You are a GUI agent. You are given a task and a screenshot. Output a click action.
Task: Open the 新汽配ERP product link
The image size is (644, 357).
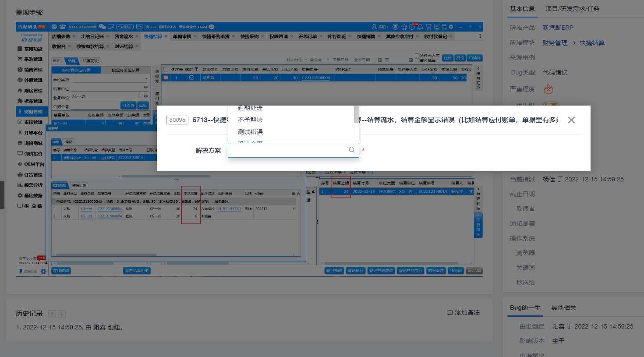tap(558, 28)
